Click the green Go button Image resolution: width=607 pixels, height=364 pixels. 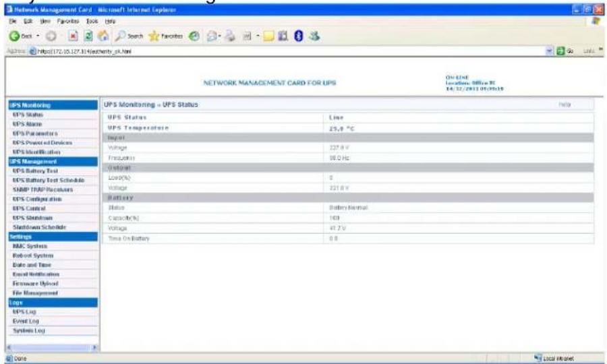(565, 51)
